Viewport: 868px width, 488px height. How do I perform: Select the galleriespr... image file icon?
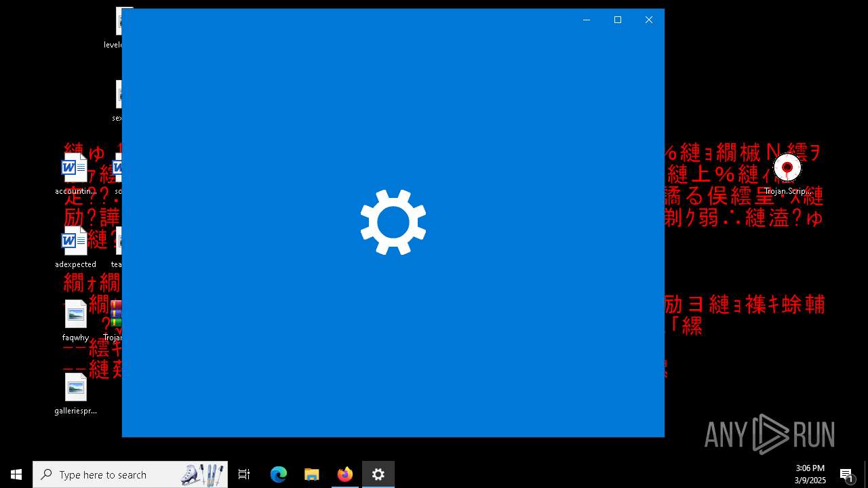75,394
